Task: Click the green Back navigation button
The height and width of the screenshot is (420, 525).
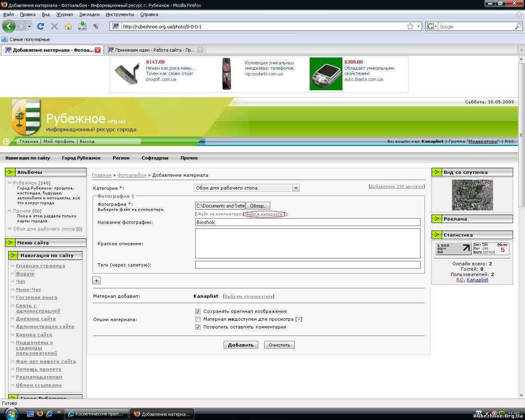Action: 9,26
